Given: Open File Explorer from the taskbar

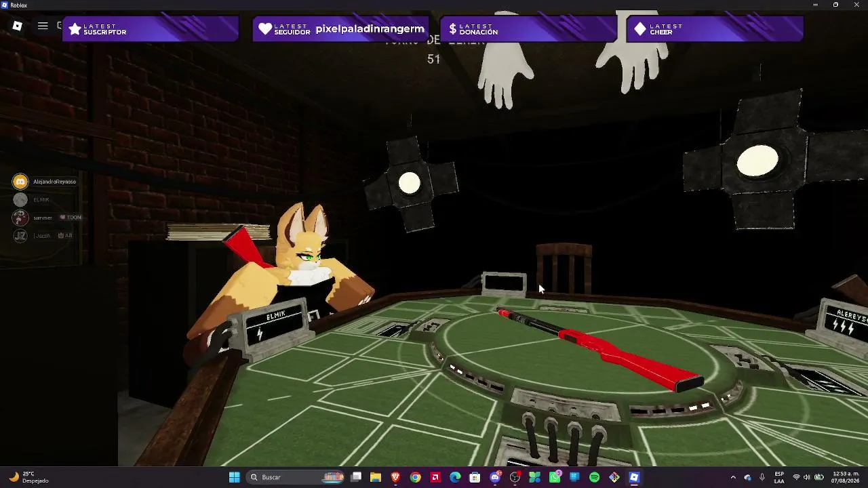Looking at the screenshot, I should coord(376,477).
